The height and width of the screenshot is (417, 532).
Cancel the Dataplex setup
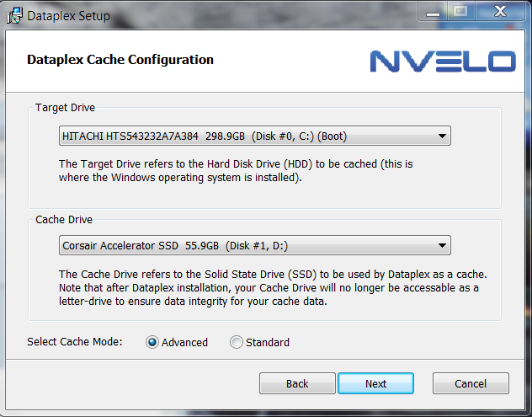click(471, 383)
